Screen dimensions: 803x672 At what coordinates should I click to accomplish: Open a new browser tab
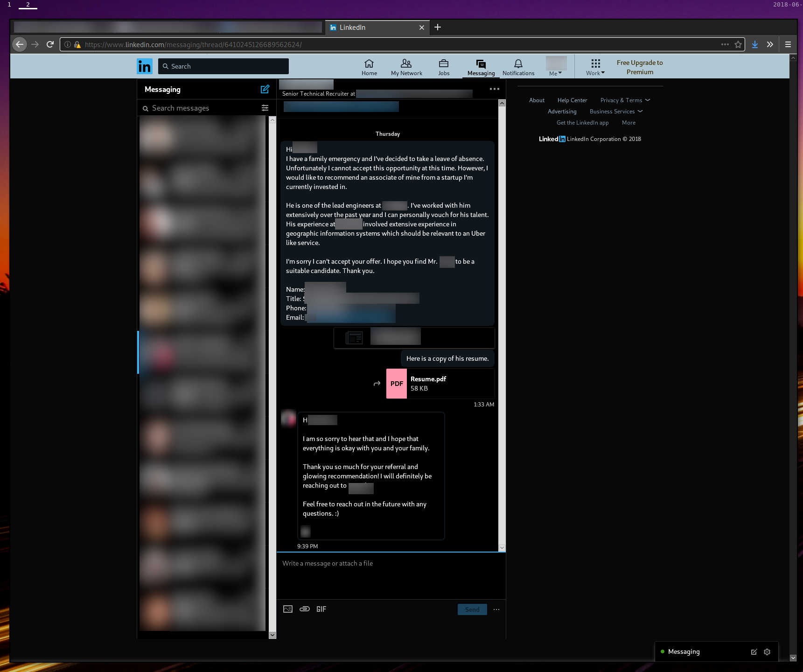click(438, 27)
